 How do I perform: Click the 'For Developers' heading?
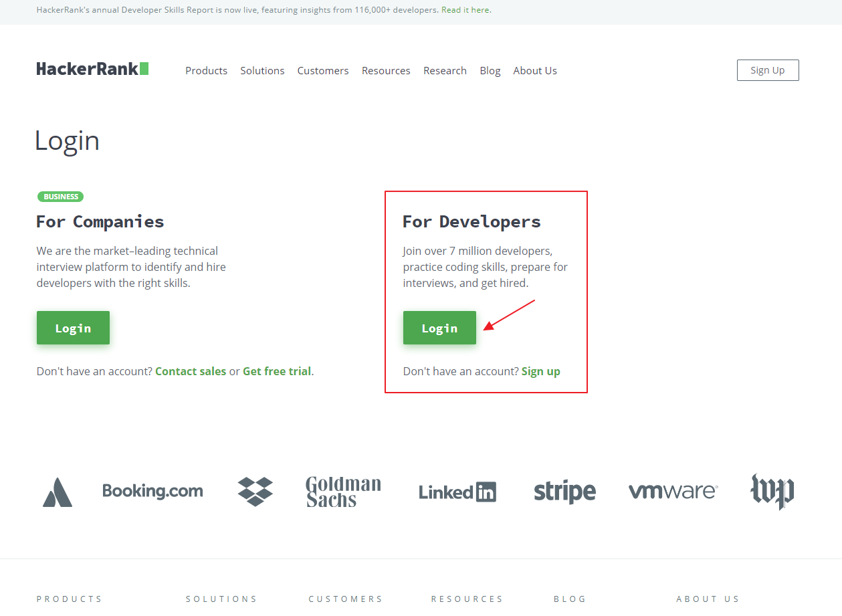[x=471, y=221]
